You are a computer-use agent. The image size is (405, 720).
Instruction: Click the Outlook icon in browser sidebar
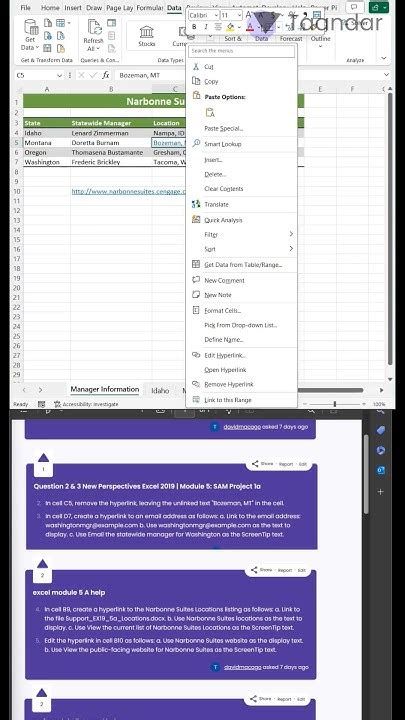click(x=381, y=470)
